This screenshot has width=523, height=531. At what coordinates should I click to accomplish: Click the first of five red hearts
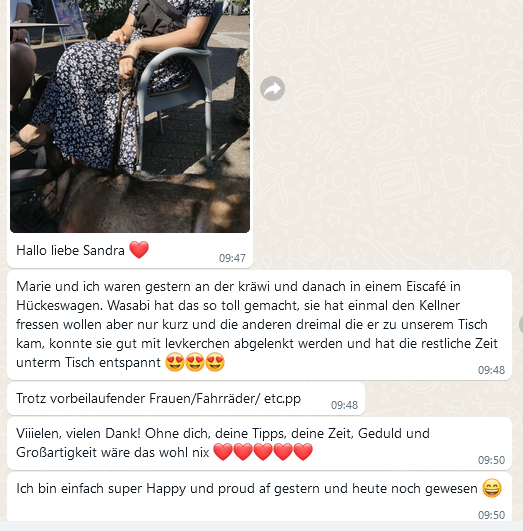pos(223,452)
